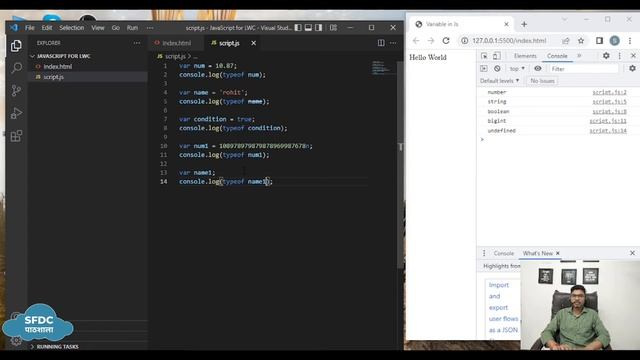This screenshot has height=360, width=640.
Task: Close the script.js editor tab
Action: pos(253,43)
